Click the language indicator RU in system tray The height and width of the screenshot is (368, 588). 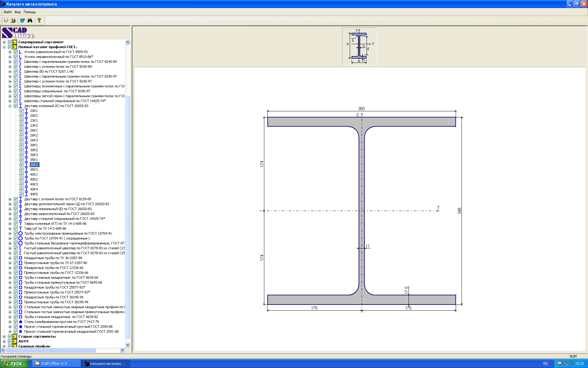pos(545,363)
